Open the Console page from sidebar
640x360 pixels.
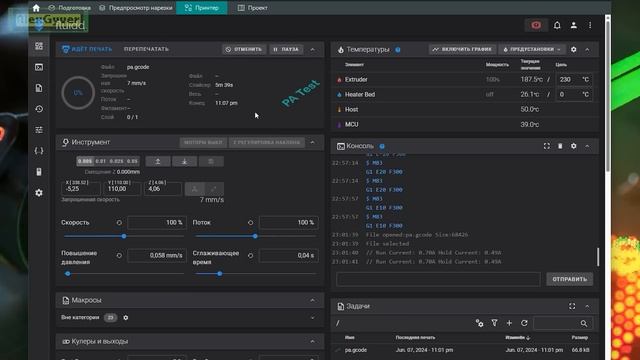39,67
